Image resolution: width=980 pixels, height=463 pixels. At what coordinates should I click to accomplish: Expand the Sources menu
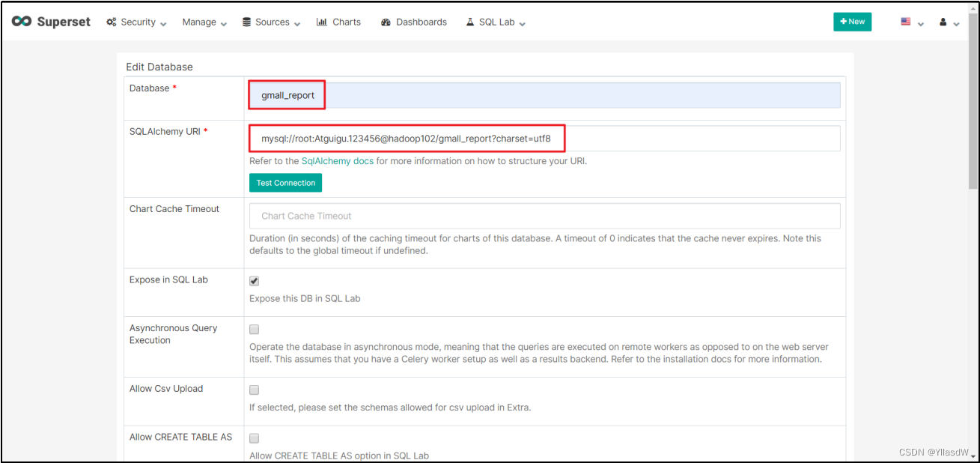(271, 22)
